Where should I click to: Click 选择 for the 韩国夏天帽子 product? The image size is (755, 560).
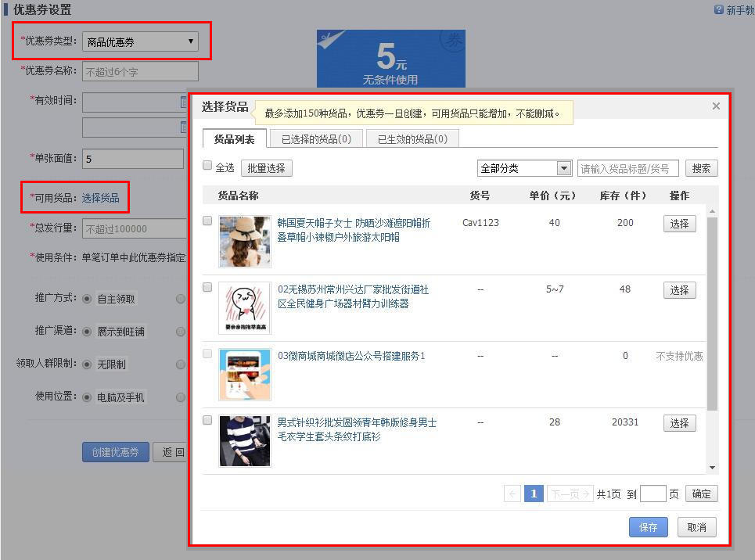tap(679, 224)
